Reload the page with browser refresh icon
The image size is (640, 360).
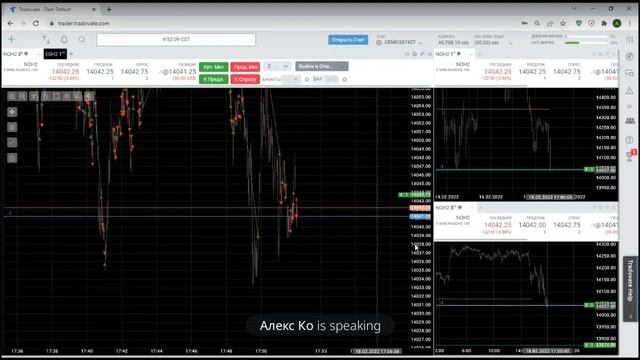36,24
